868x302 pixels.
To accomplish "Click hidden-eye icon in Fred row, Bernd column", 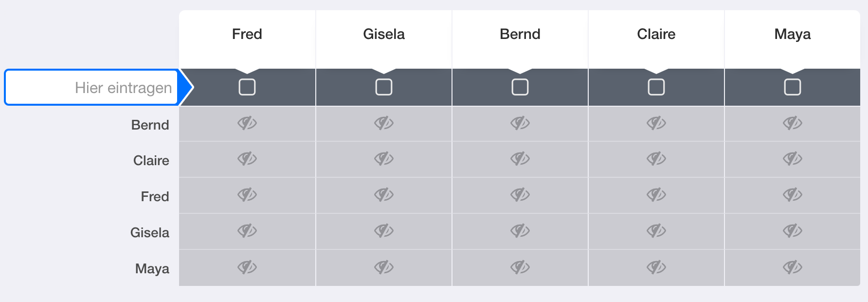I will click(520, 195).
